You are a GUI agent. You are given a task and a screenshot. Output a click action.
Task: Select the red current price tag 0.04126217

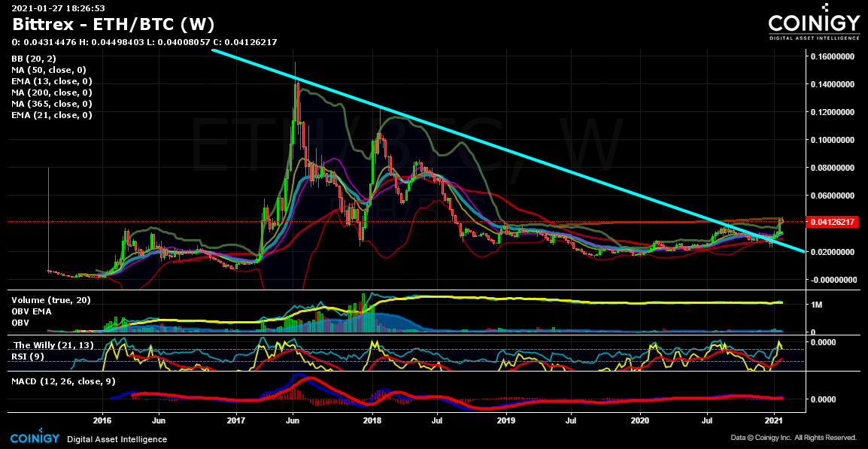coord(833,222)
